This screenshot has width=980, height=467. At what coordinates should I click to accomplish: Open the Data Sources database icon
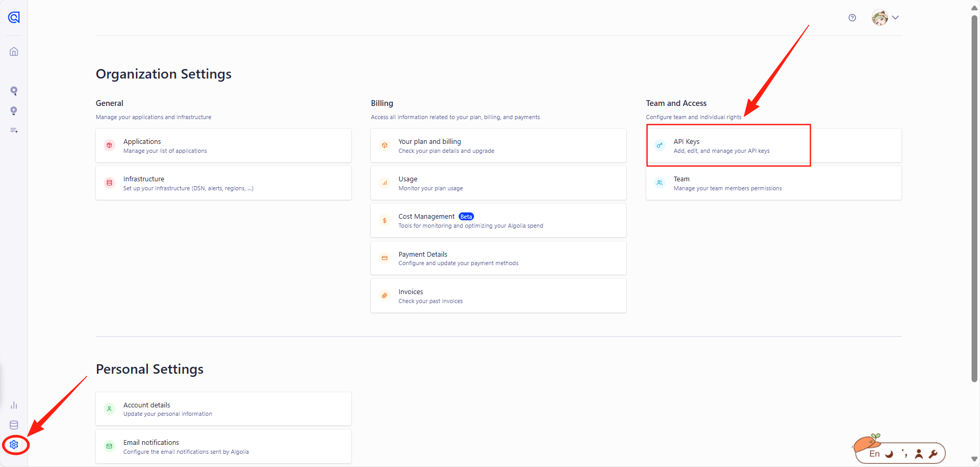tap(14, 425)
